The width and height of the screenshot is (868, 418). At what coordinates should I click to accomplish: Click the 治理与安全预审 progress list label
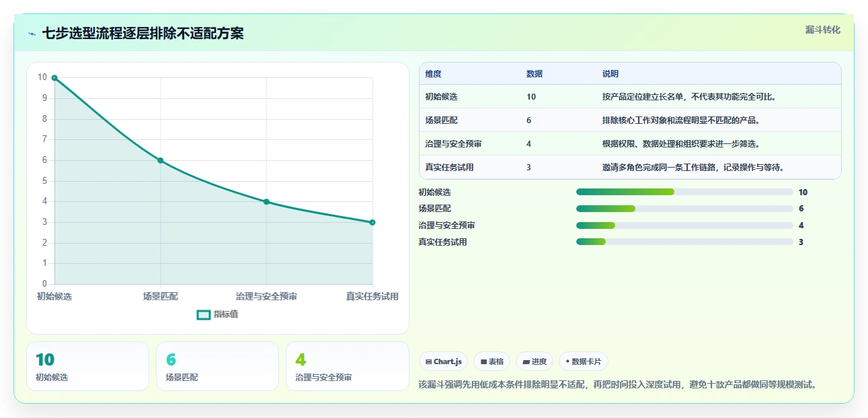pyautogui.click(x=446, y=225)
